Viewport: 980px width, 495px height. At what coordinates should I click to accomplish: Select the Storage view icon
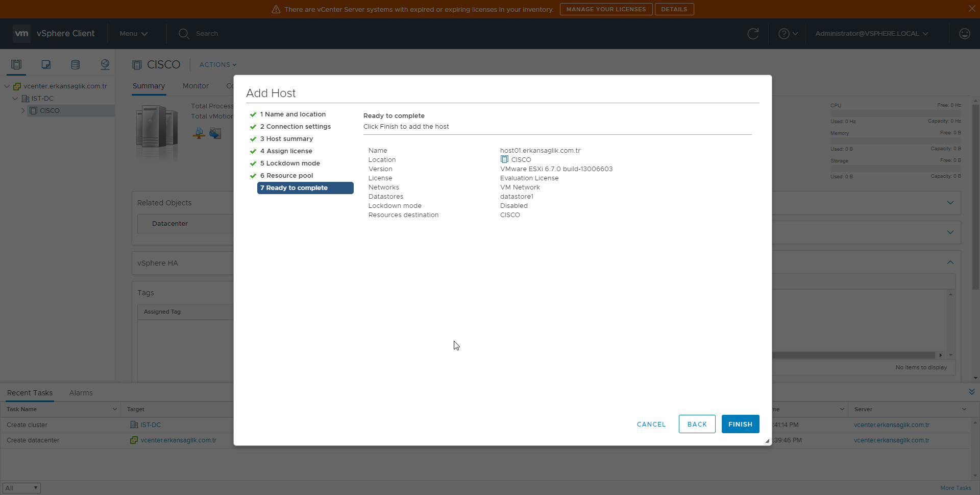tap(75, 64)
